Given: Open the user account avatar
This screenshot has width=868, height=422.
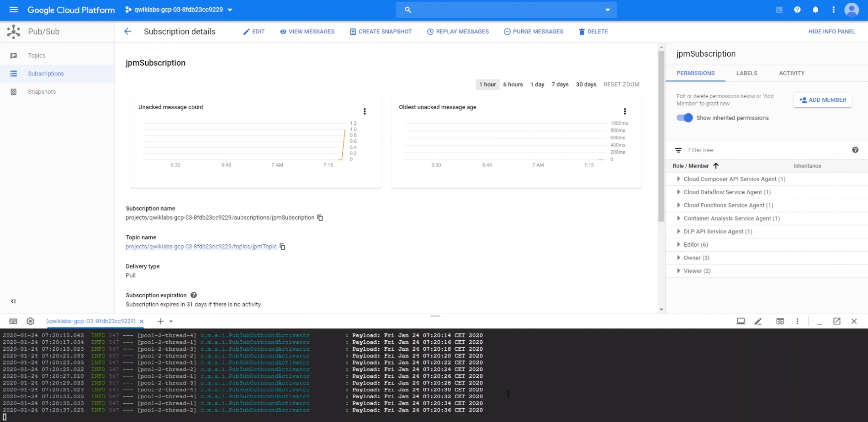Looking at the screenshot, I should (x=852, y=10).
